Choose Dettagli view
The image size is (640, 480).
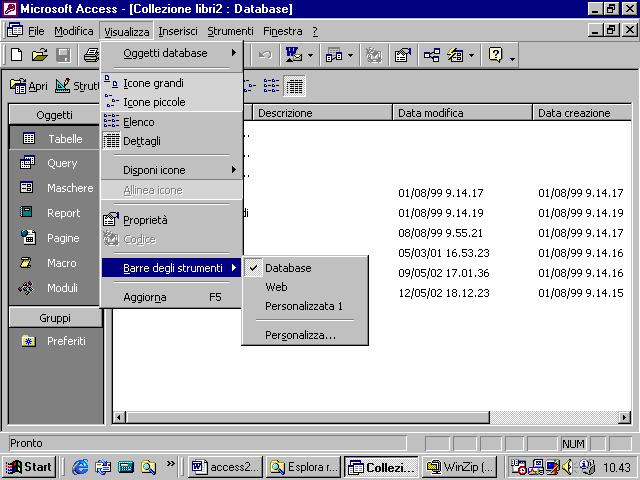pos(171,141)
